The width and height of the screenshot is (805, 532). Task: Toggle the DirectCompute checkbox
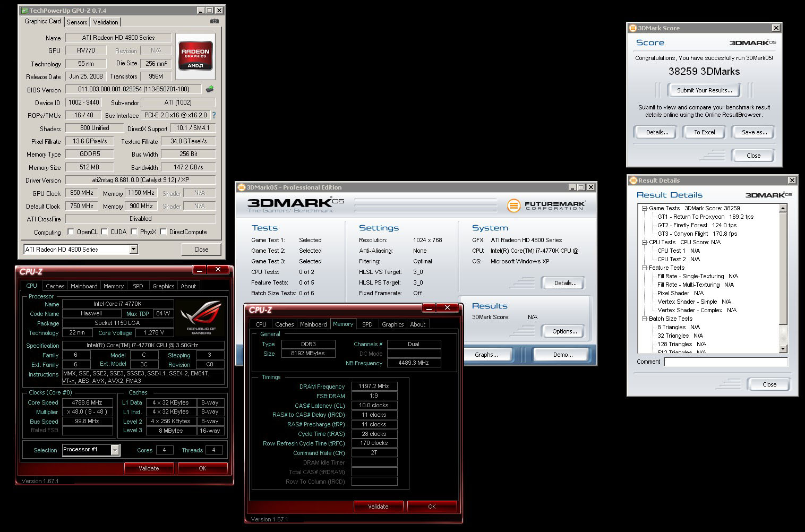point(163,232)
